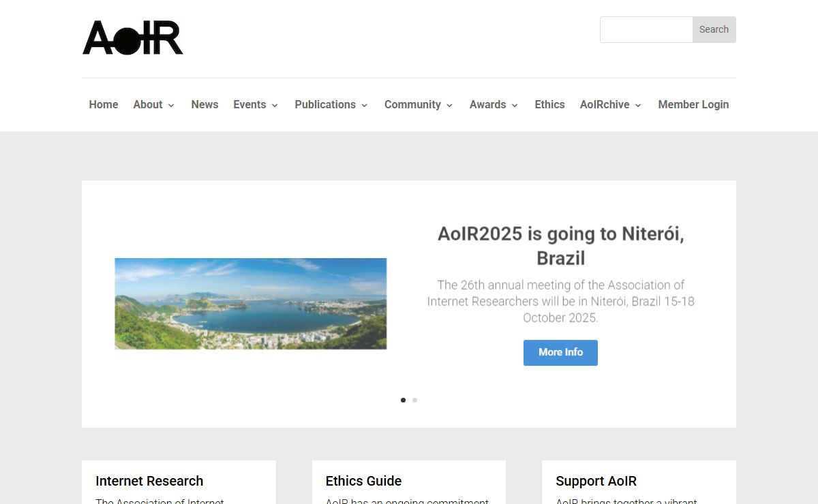Expand the Awards dropdown chevron
Screen dimensions: 818x504
pyautogui.click(x=515, y=105)
